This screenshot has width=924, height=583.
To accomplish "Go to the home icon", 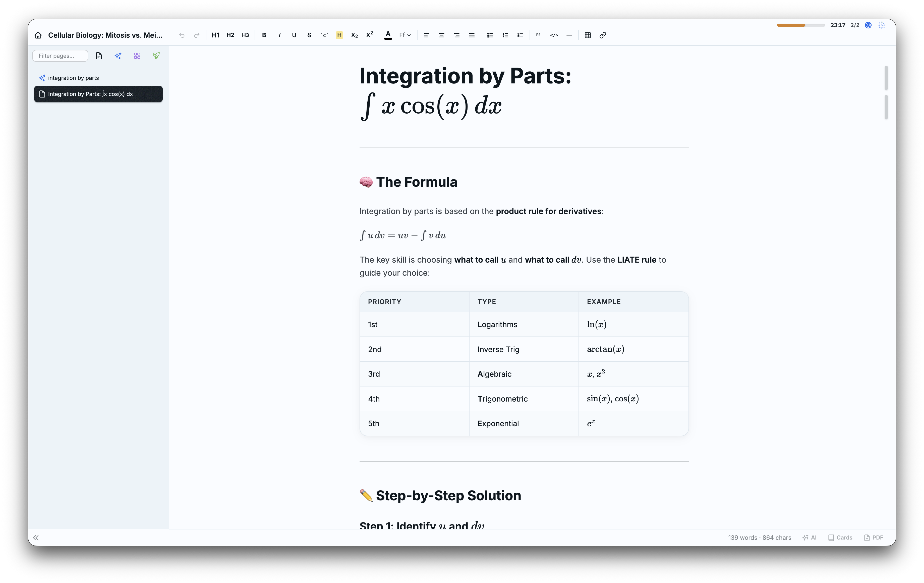I will point(38,35).
